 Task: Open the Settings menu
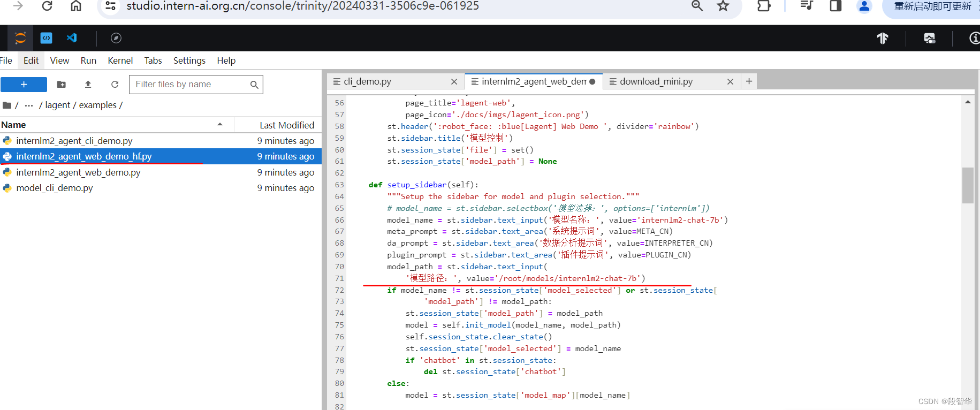point(189,60)
